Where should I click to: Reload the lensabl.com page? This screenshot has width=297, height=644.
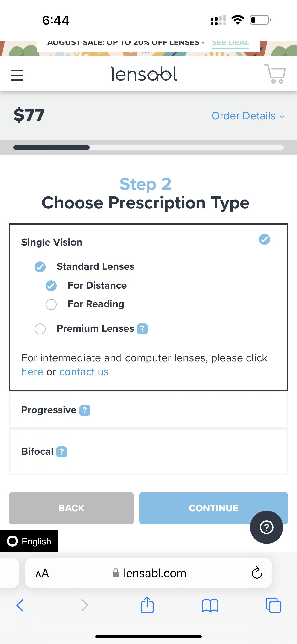coord(257,573)
